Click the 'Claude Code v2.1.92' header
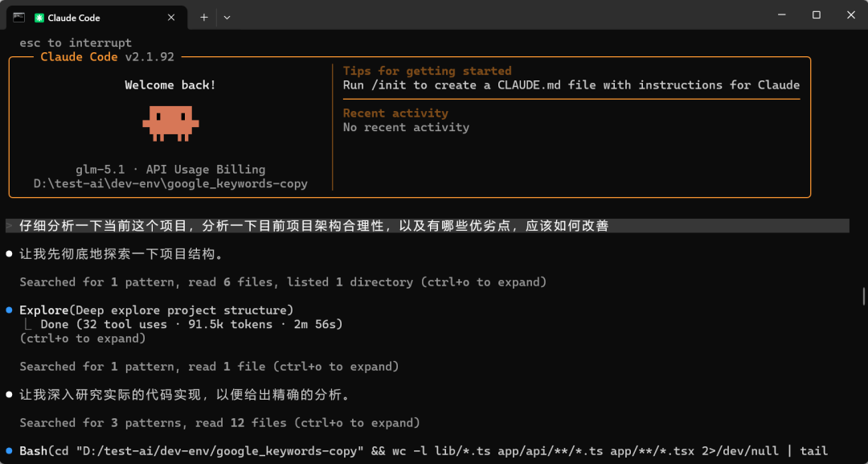 pyautogui.click(x=108, y=57)
